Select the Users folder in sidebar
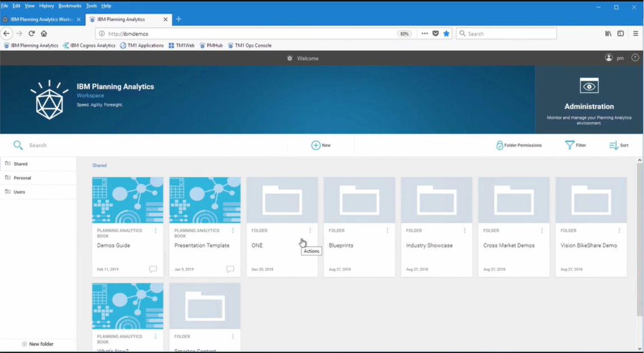644x353 pixels. click(x=38, y=192)
